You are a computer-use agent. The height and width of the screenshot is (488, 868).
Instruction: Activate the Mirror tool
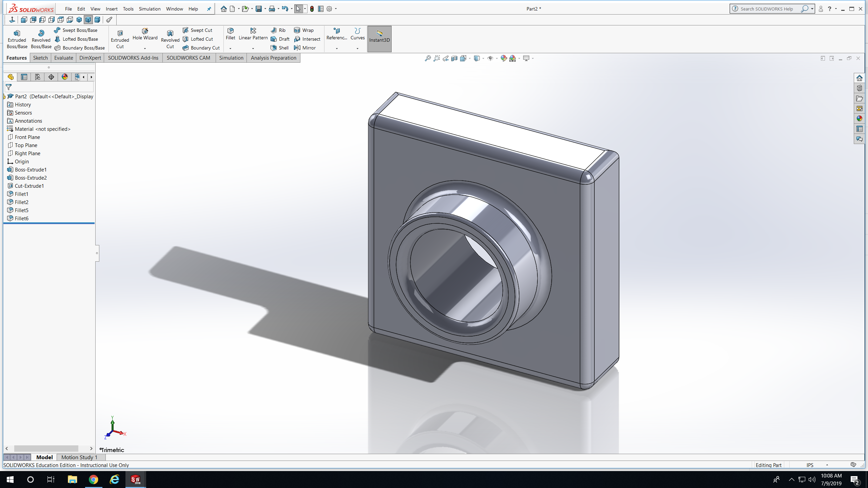(x=305, y=48)
